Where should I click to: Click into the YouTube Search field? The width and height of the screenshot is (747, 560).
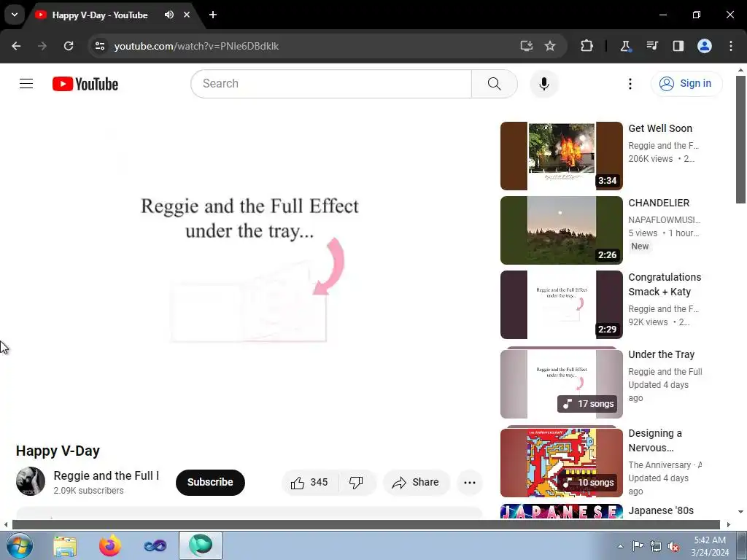point(331,84)
